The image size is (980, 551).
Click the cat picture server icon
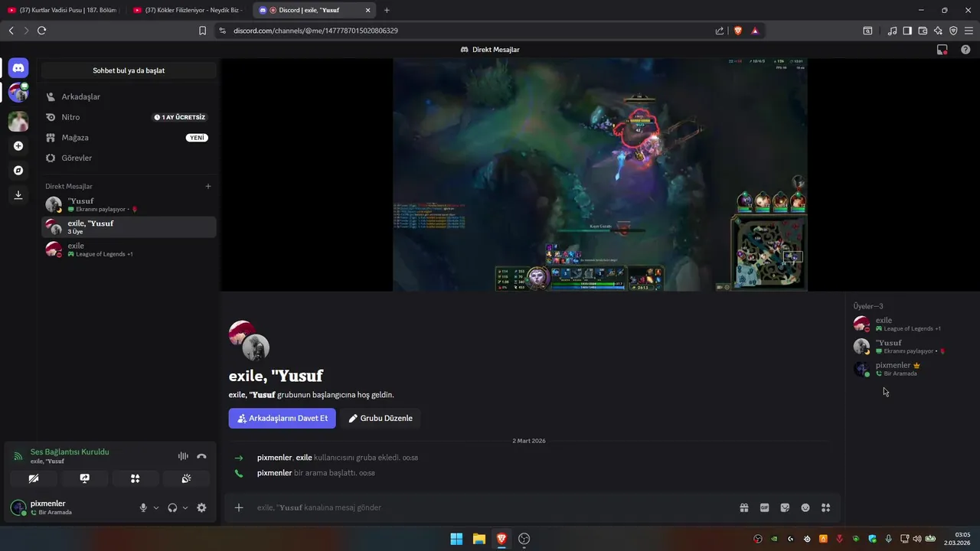[x=18, y=121]
